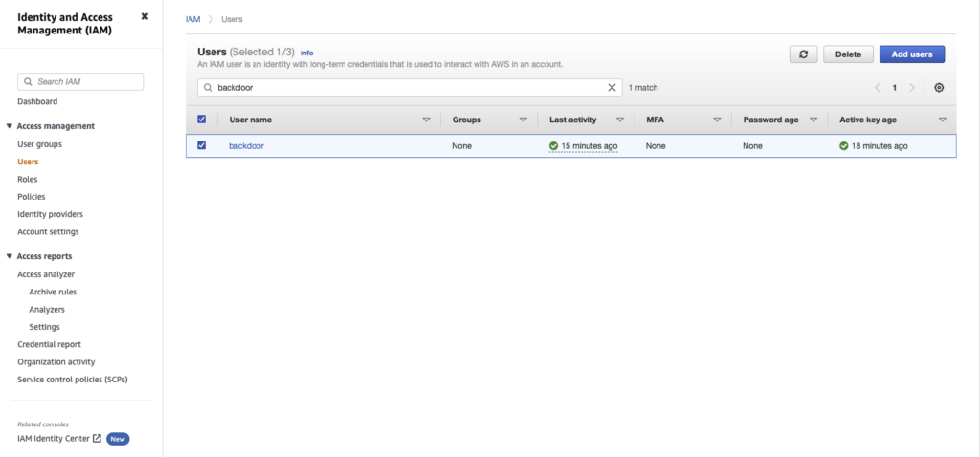Open Analyzers under Access analyzer
The height and width of the screenshot is (457, 980).
click(47, 309)
